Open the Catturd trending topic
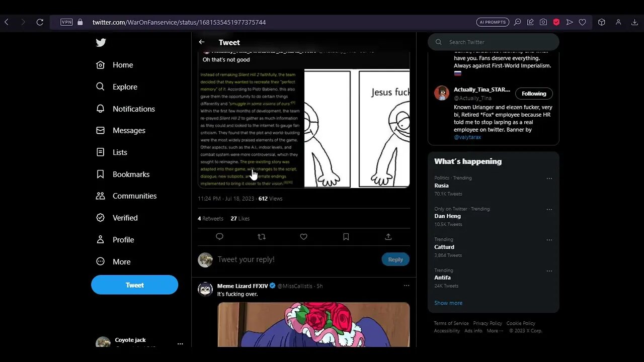This screenshot has height=362, width=644. (x=444, y=247)
